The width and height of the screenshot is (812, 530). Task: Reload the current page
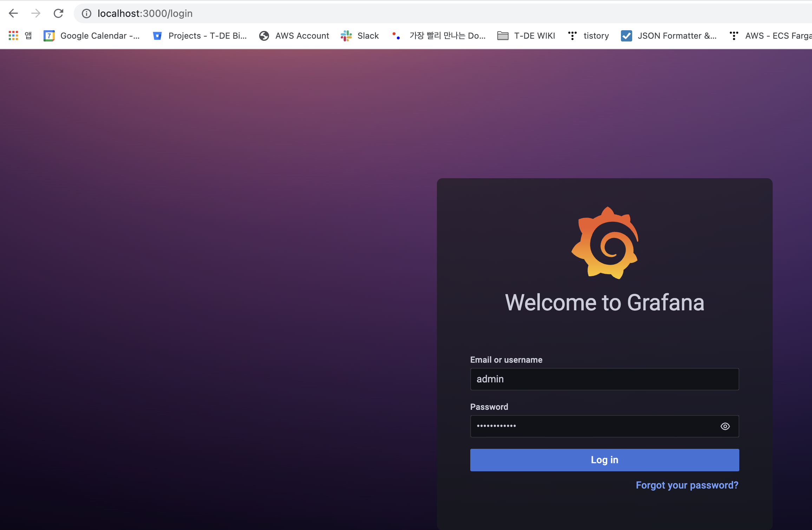58,13
